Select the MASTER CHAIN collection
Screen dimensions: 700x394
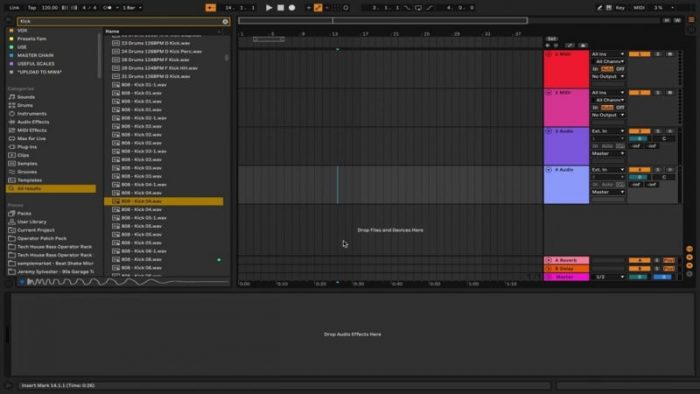click(35, 55)
